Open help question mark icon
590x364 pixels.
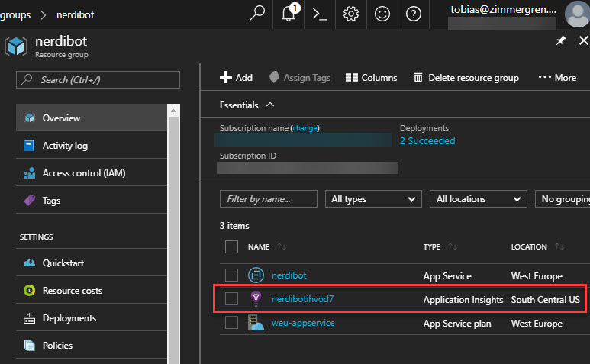413,14
